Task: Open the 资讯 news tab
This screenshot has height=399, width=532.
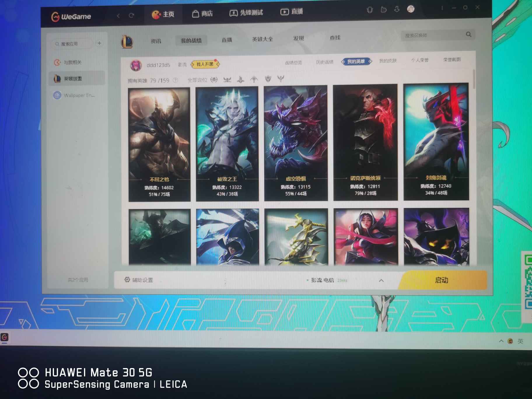Action: [156, 41]
